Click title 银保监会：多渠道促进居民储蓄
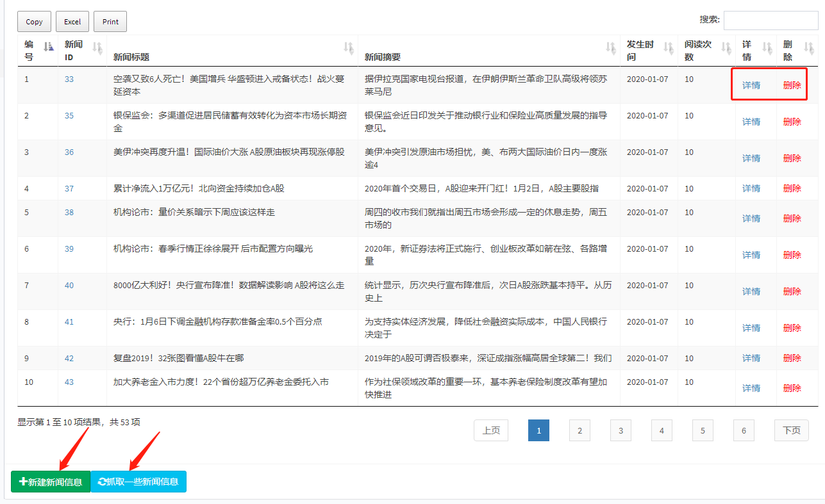The width and height of the screenshot is (825, 504). (230, 122)
